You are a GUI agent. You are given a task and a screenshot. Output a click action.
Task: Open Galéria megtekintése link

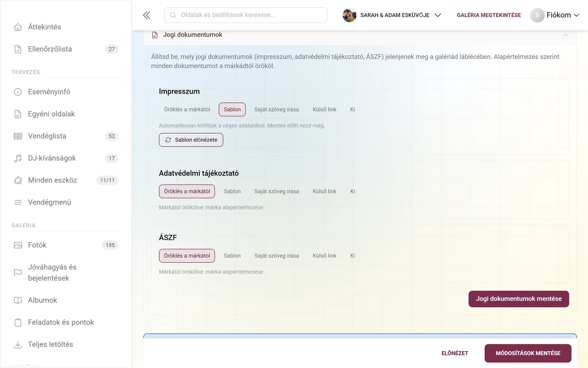tap(489, 15)
